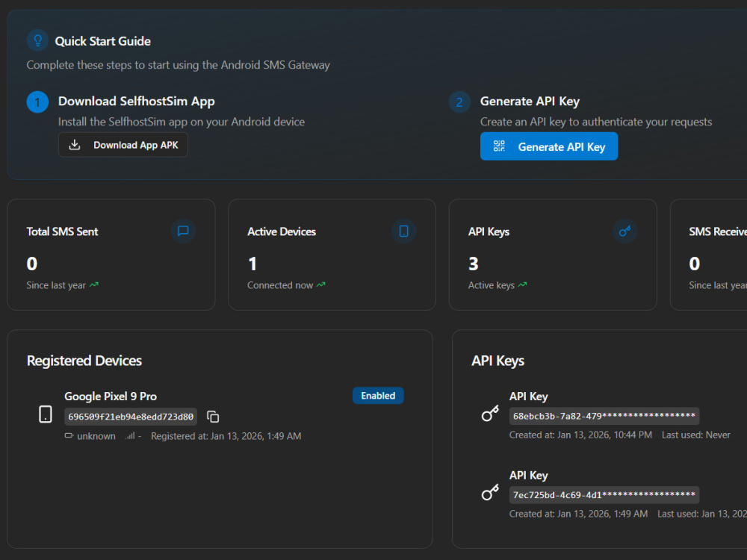Click the Registered Devices heading
747x560 pixels.
[84, 361]
